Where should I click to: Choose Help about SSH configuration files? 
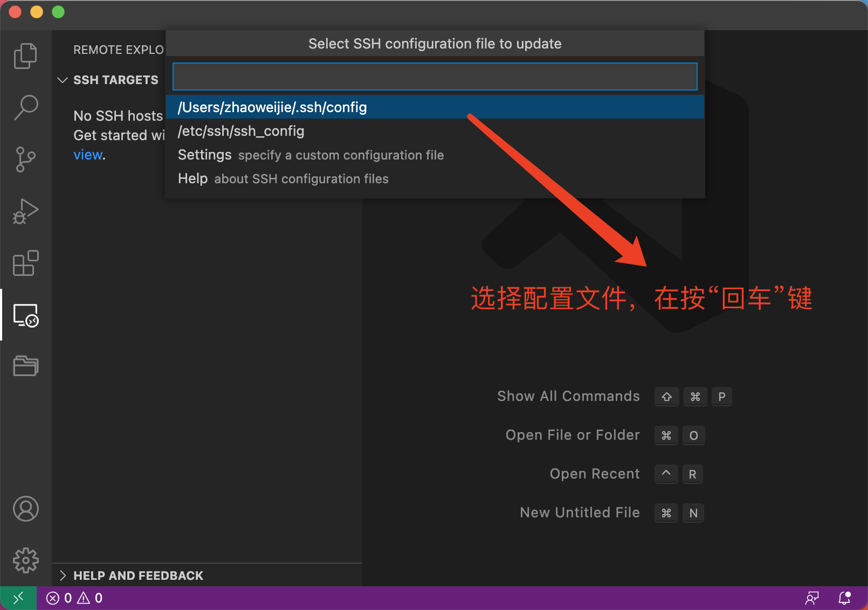(x=435, y=178)
